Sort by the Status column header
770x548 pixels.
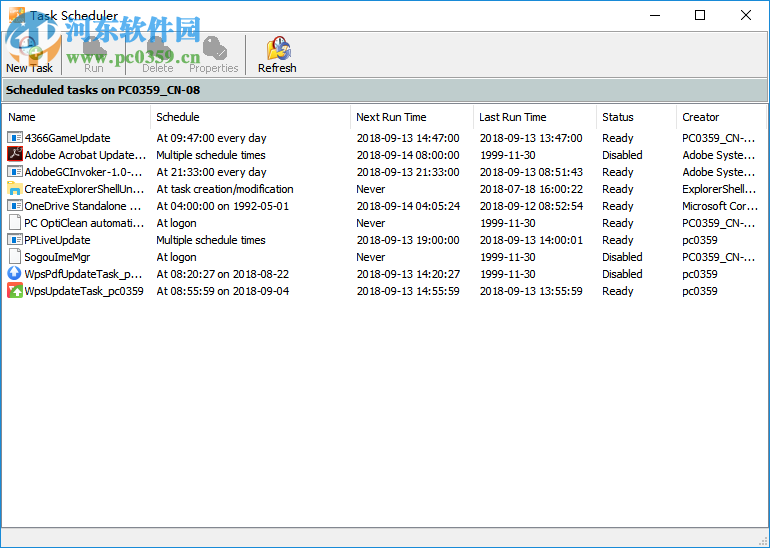(x=636, y=117)
